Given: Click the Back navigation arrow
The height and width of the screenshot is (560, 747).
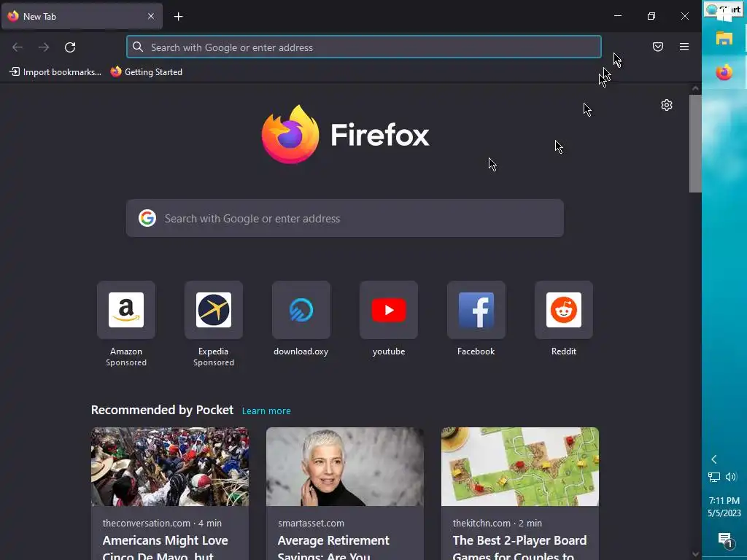Looking at the screenshot, I should [18, 47].
